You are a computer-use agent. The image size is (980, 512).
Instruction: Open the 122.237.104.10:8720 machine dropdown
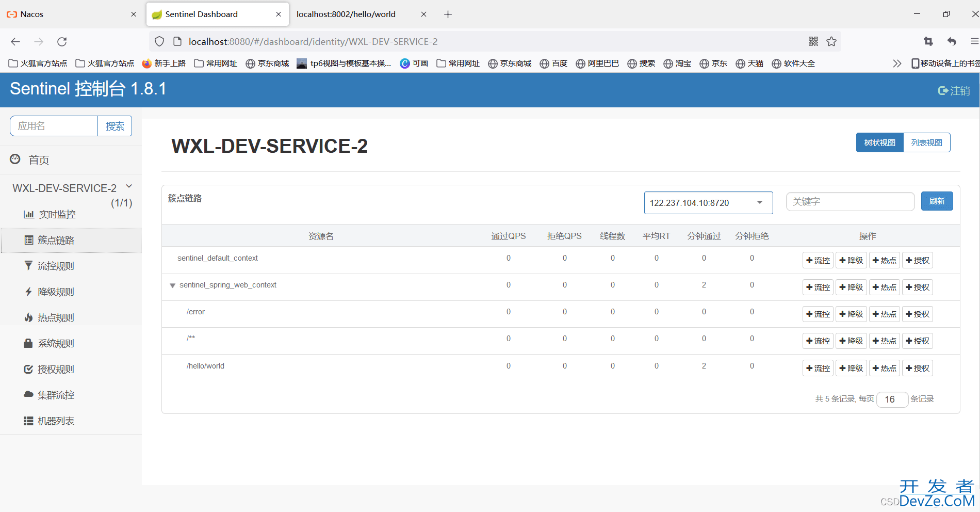pyautogui.click(x=708, y=203)
